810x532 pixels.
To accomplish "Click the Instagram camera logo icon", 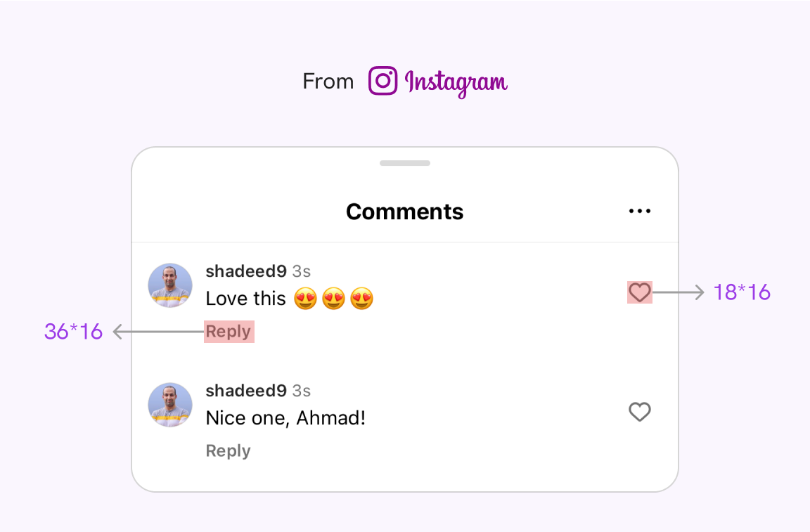I will pyautogui.click(x=382, y=80).
